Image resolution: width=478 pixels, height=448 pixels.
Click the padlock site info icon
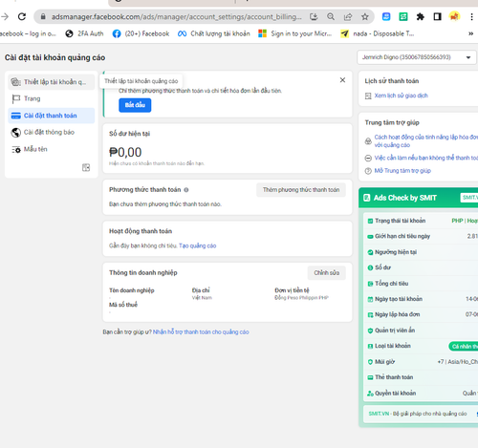pos(43,16)
